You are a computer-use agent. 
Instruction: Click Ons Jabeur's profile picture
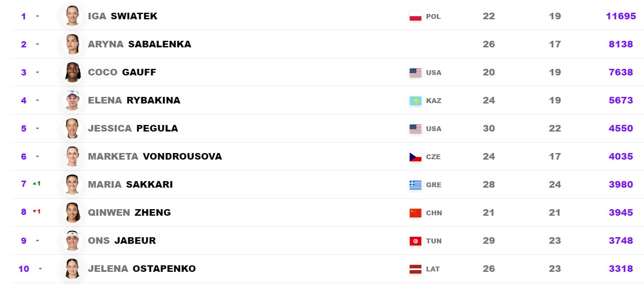72,241
